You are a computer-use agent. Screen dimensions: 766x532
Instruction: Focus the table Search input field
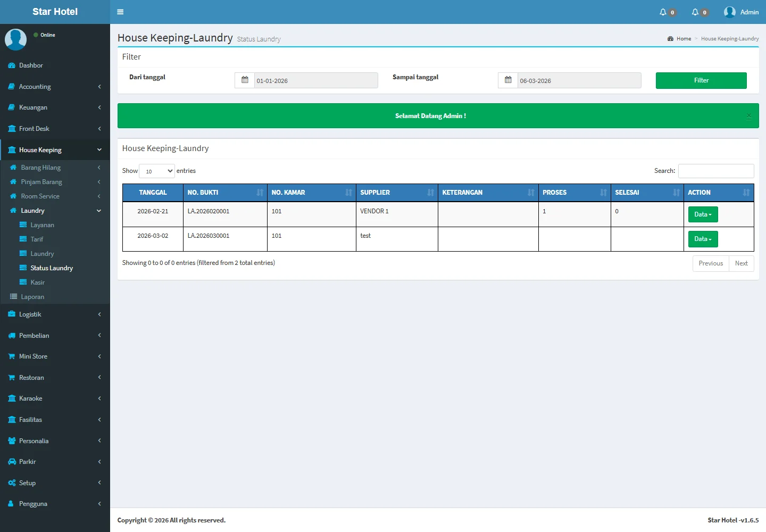pos(715,171)
